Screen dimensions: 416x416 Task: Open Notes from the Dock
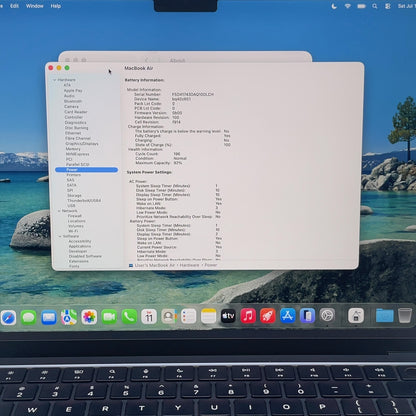pyautogui.click(x=209, y=316)
